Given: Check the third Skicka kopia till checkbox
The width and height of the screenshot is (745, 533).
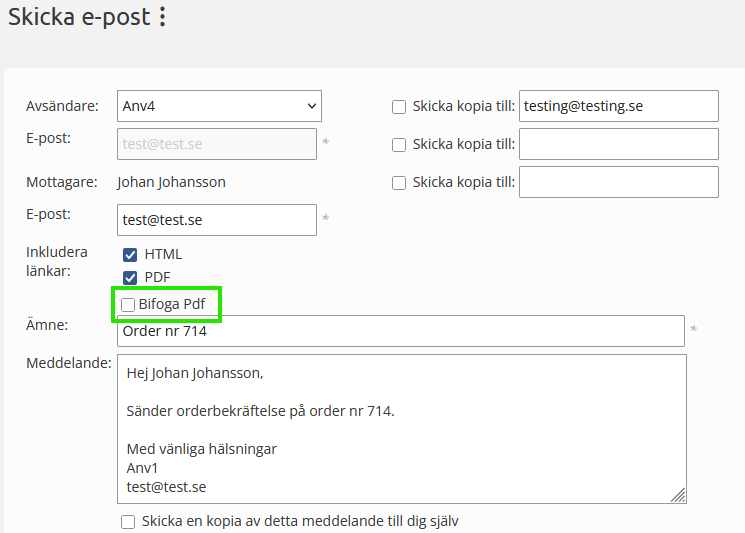Looking at the screenshot, I should click(x=399, y=182).
